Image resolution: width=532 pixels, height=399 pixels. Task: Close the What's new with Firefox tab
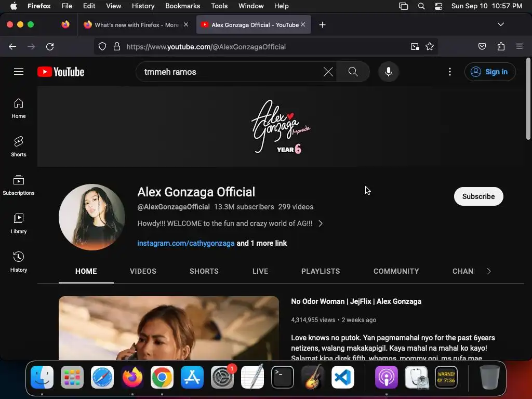point(186,24)
